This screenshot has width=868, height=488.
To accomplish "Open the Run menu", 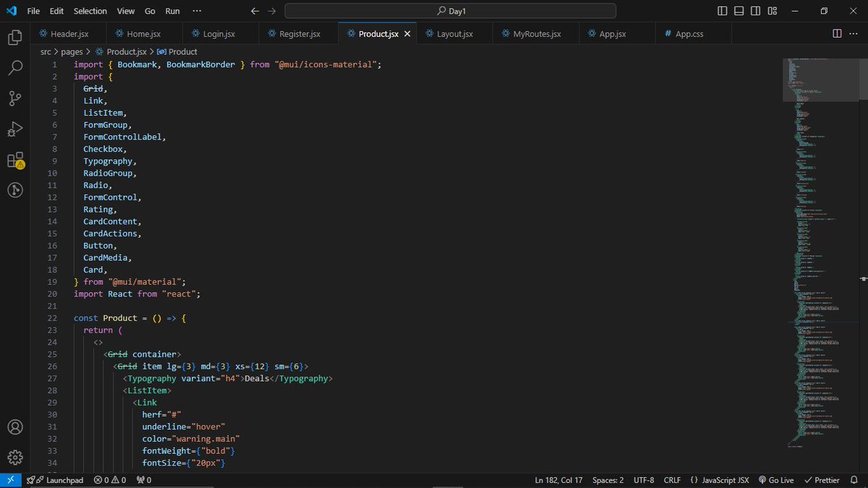I will (x=172, y=11).
